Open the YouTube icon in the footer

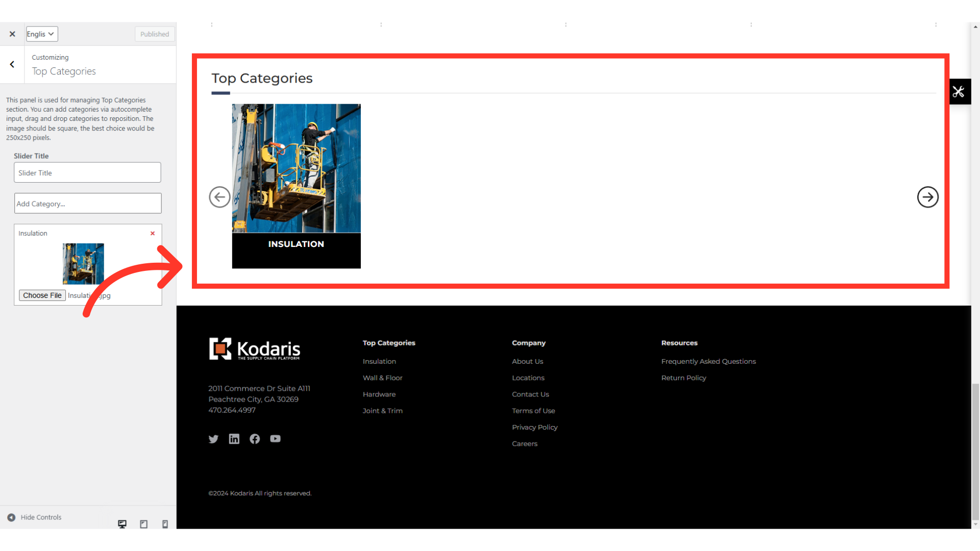[275, 439]
